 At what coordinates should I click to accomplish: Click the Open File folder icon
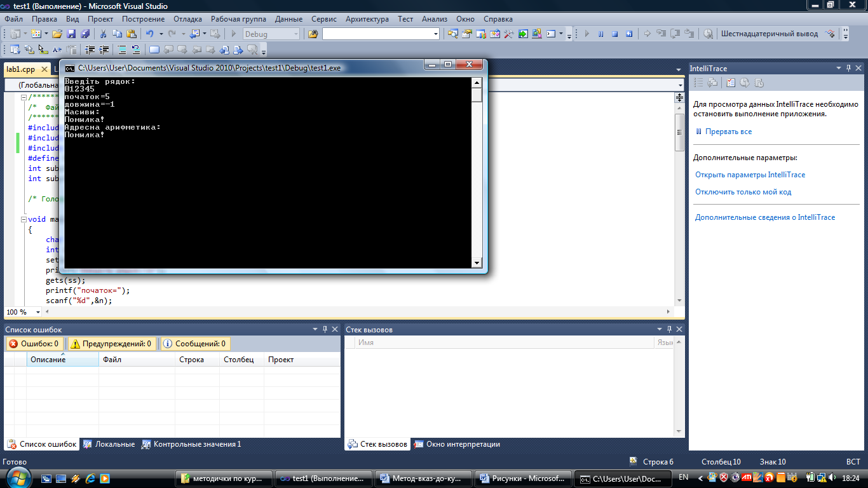[57, 34]
